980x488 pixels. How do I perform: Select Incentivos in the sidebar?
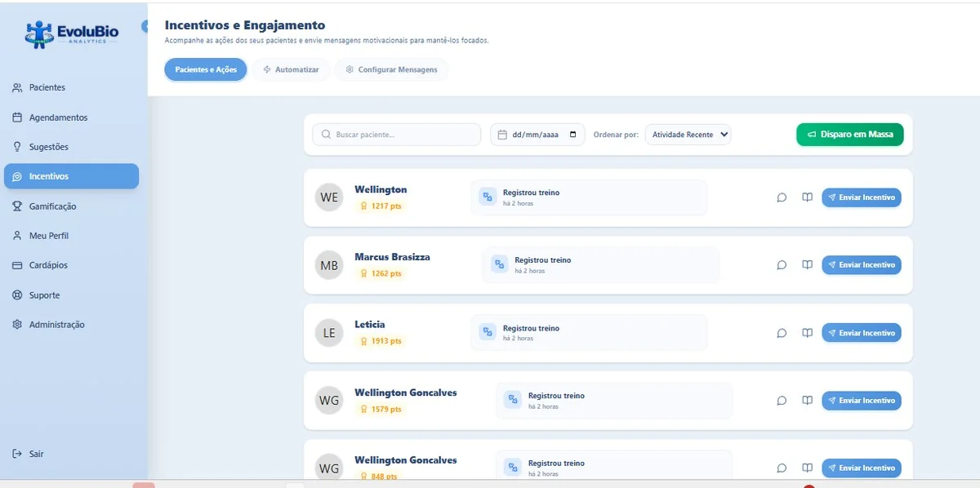(71, 176)
